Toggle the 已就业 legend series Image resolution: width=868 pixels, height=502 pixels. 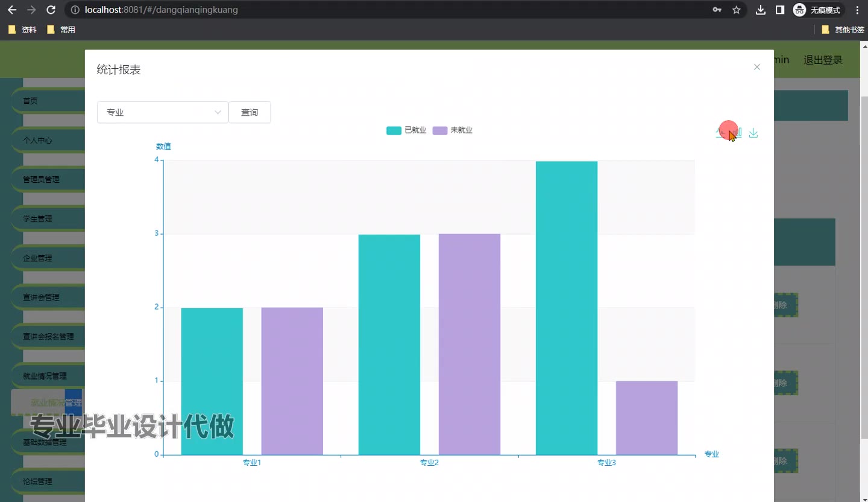406,130
